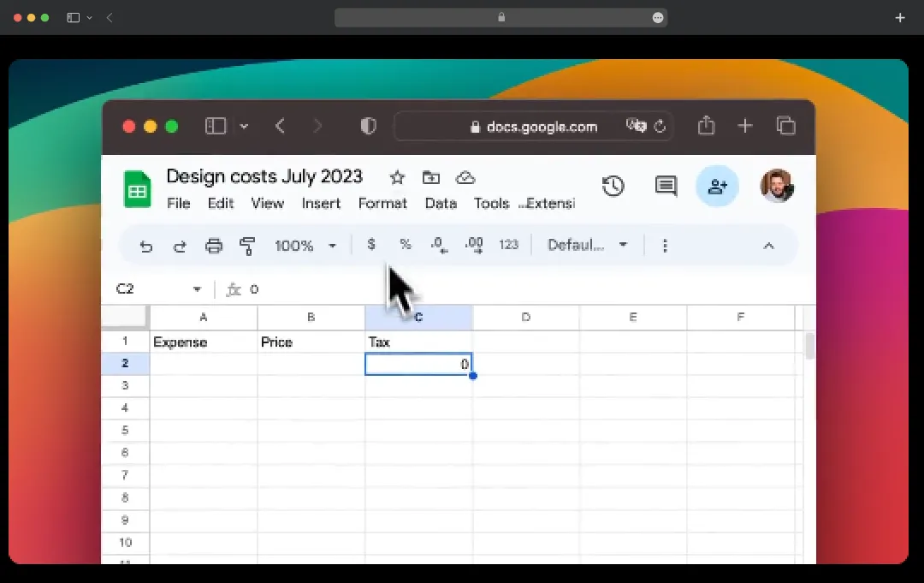Open version history clock icon
924x583 pixels.
613,187
